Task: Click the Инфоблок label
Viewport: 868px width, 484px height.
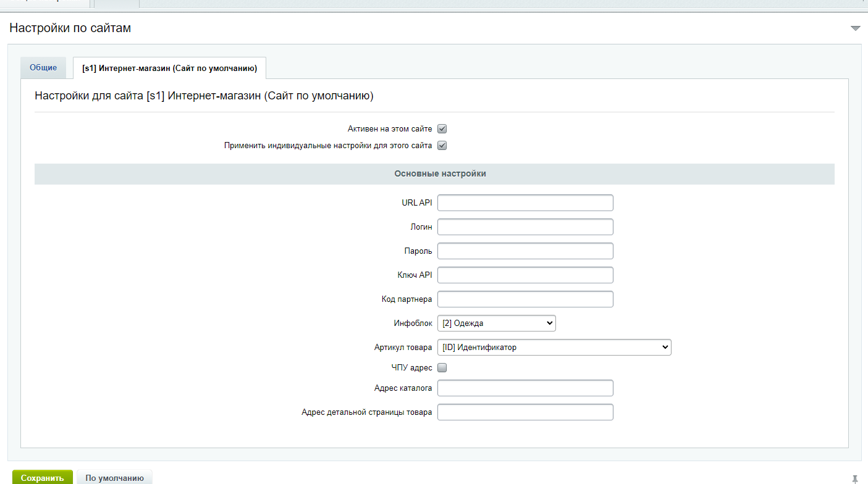Action: [413, 323]
